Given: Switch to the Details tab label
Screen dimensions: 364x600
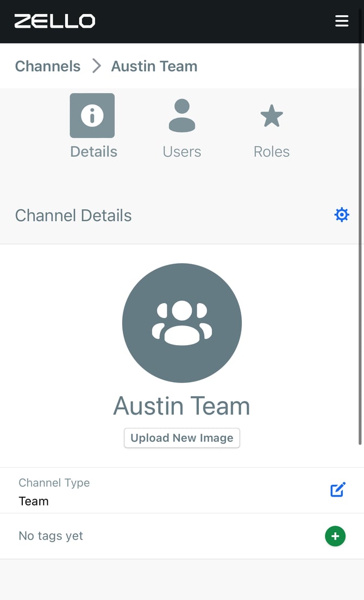Looking at the screenshot, I should point(93,152).
